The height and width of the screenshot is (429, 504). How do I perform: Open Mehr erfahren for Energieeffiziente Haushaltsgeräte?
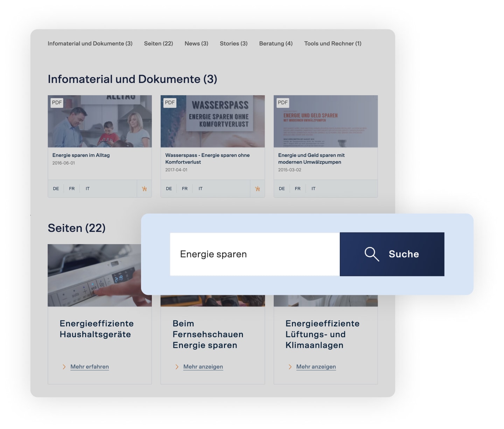(90, 367)
